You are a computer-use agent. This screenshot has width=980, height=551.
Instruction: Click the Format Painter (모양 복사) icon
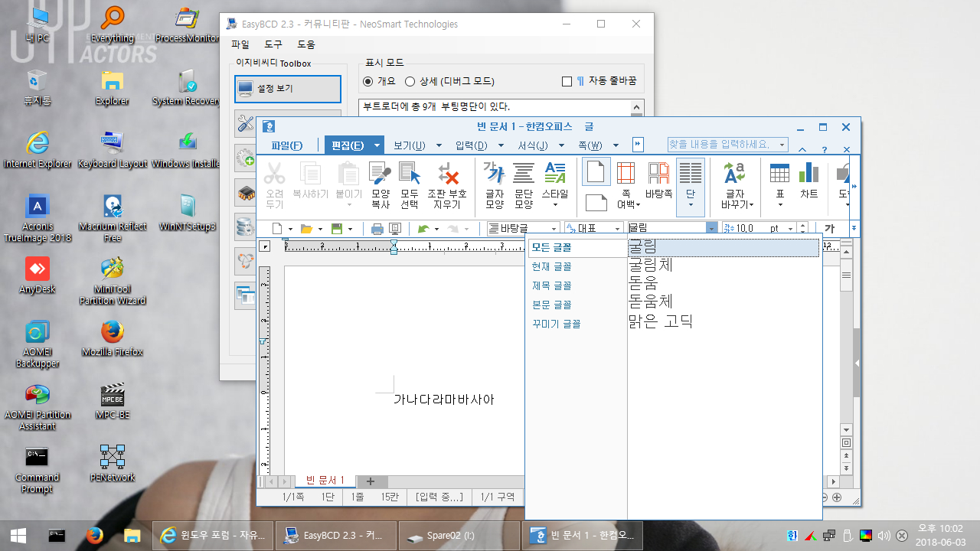pyautogui.click(x=381, y=174)
